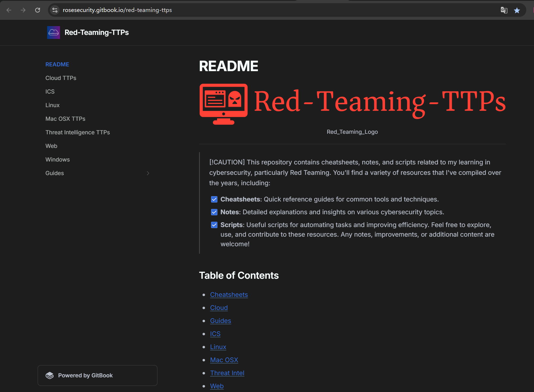534x392 pixels.
Task: Click the browser forward arrow
Action: [x=23, y=10]
